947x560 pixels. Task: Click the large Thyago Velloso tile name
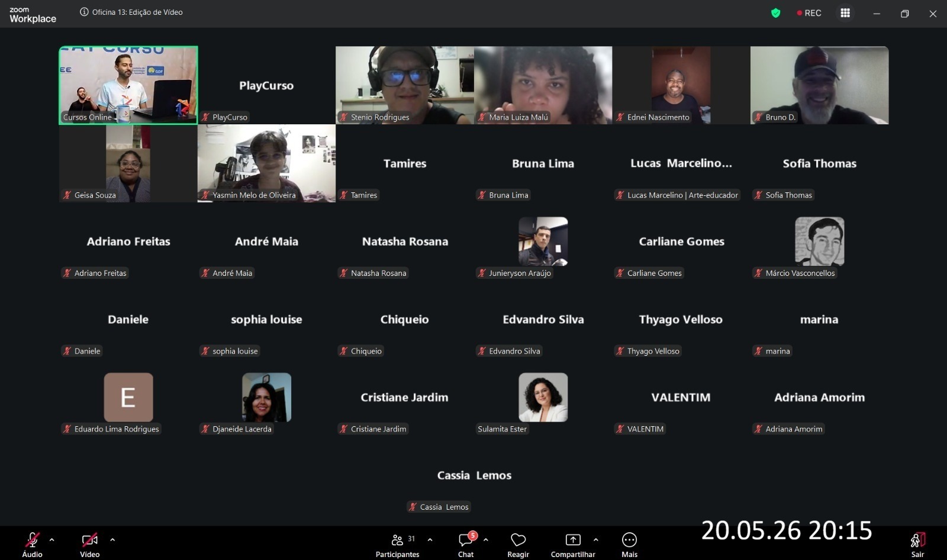[681, 320]
